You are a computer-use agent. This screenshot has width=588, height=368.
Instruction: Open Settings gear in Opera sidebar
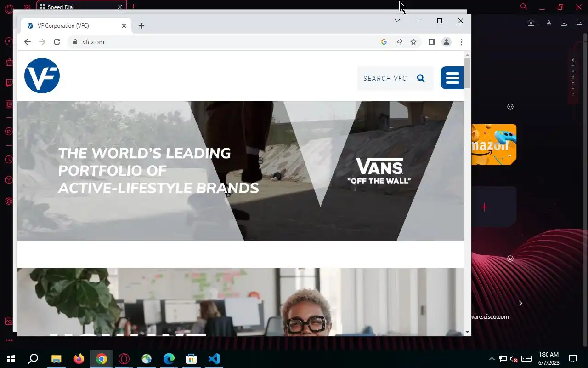(x=9, y=201)
